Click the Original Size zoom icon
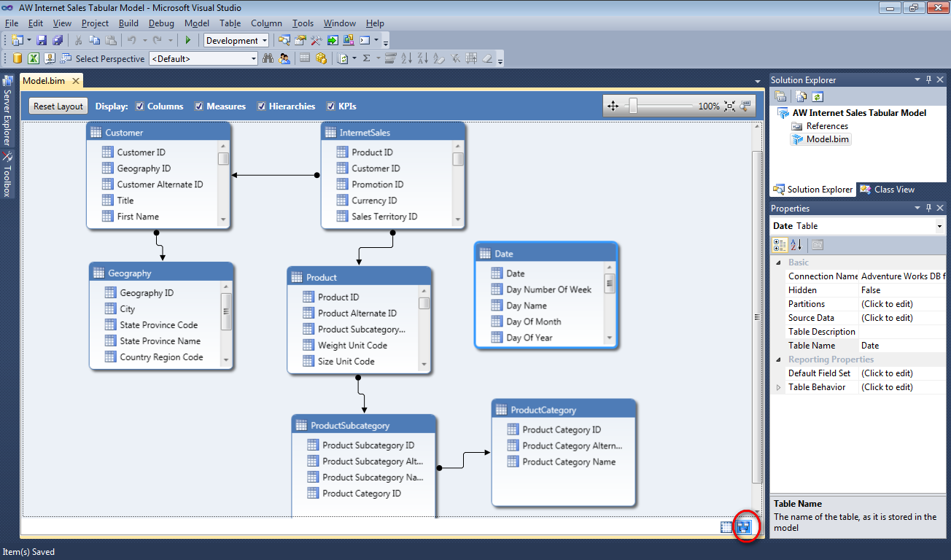Viewport: 951px width, 560px height. pos(745,106)
